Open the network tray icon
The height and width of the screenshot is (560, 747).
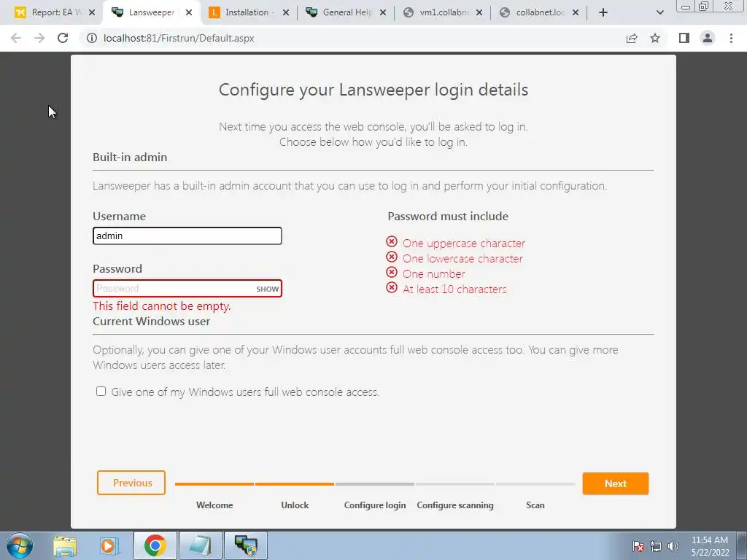pos(656,546)
